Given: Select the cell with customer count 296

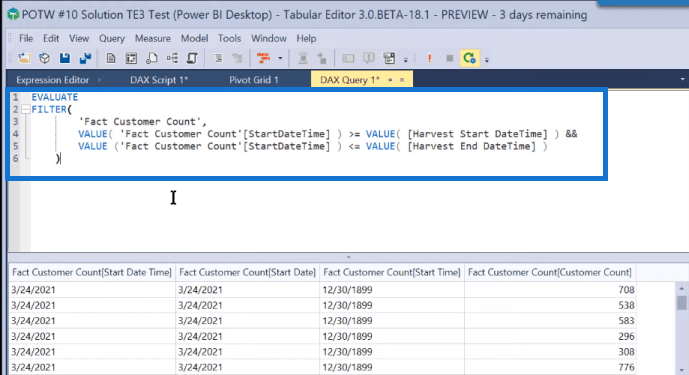Looking at the screenshot, I should 550,336.
